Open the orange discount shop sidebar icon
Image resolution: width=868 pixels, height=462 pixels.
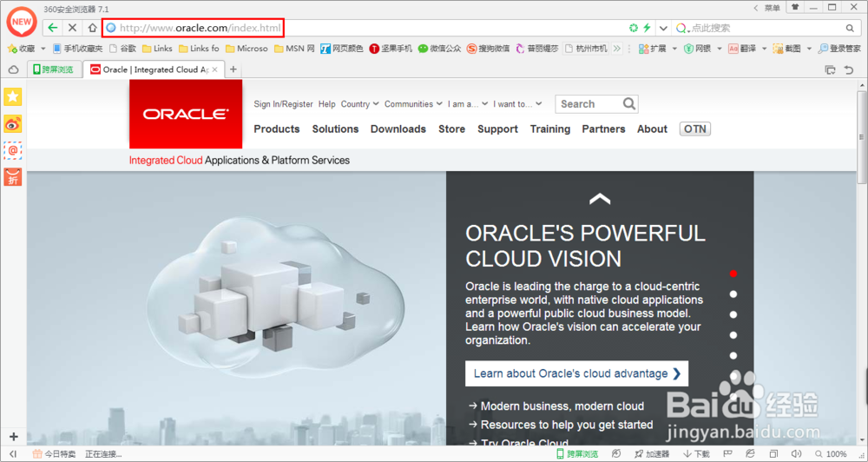pos(13,176)
